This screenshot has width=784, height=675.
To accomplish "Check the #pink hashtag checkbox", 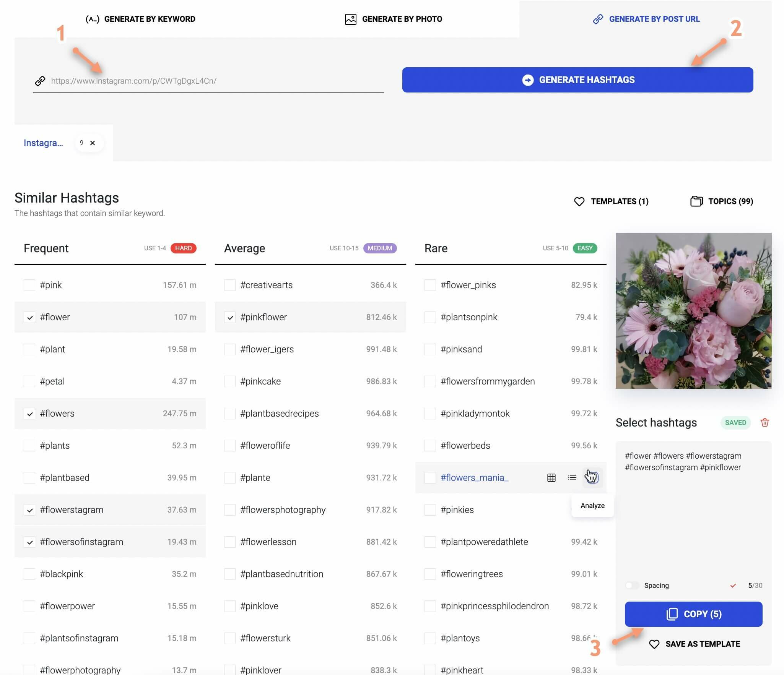I will 29,285.
